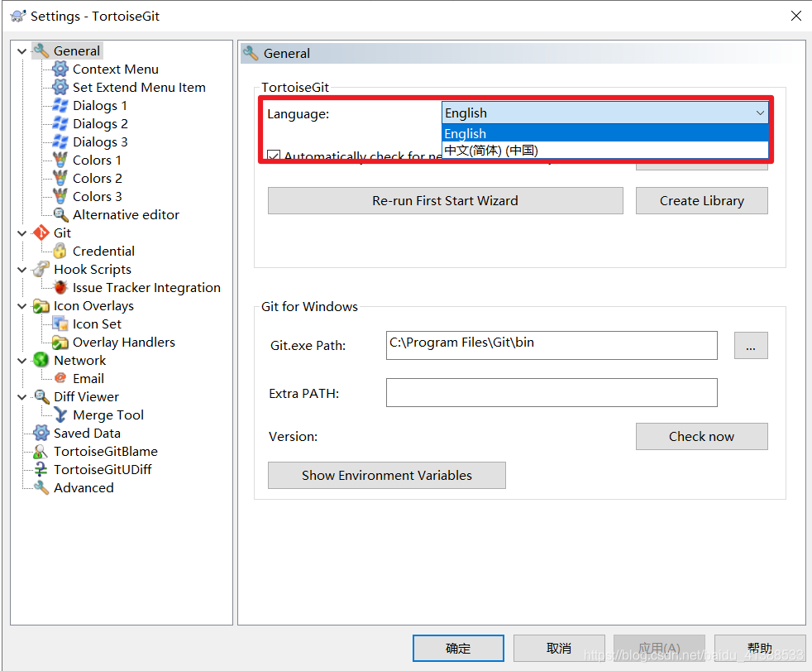Viewport: 812px width, 671px height.
Task: Click the Hook Scripts icon
Action: (x=41, y=269)
